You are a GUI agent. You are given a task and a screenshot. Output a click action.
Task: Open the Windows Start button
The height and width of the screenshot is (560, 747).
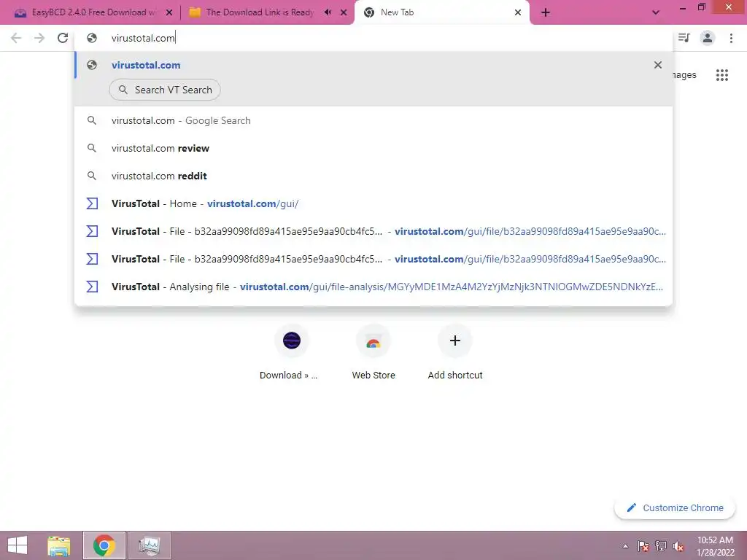coord(18,545)
